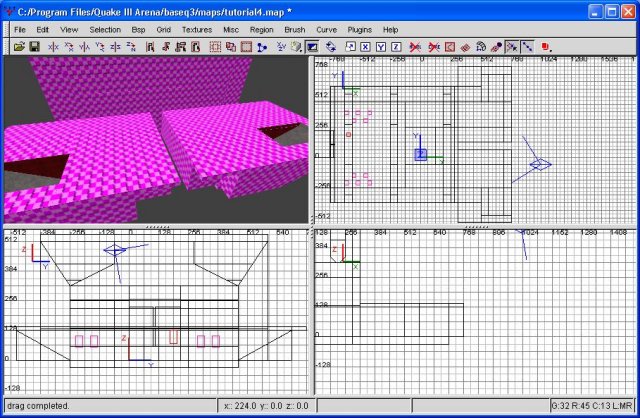This screenshot has width=640, height=418.
Task: Click the XYZ change views icon
Action: tap(281, 47)
